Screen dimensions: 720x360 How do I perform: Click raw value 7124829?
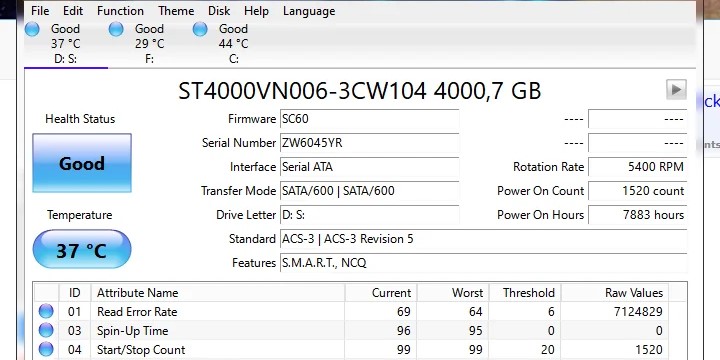(x=638, y=312)
